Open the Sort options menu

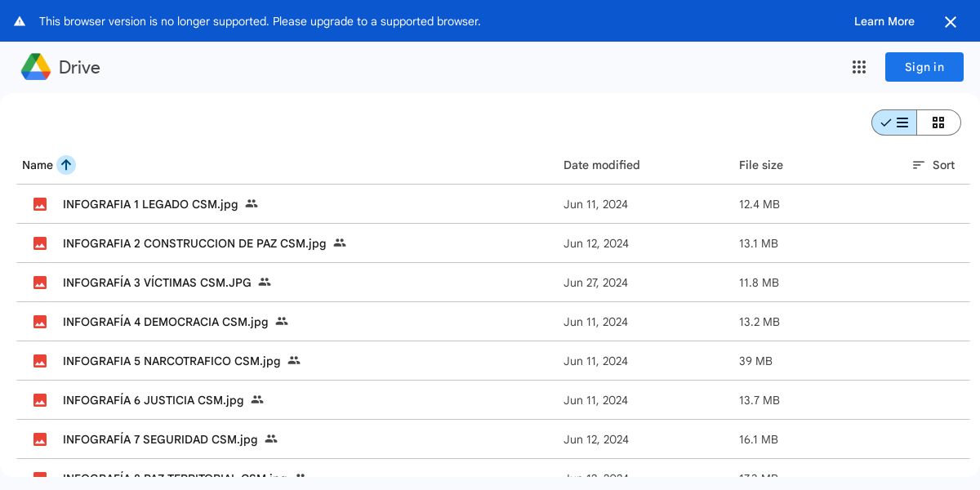[933, 165]
